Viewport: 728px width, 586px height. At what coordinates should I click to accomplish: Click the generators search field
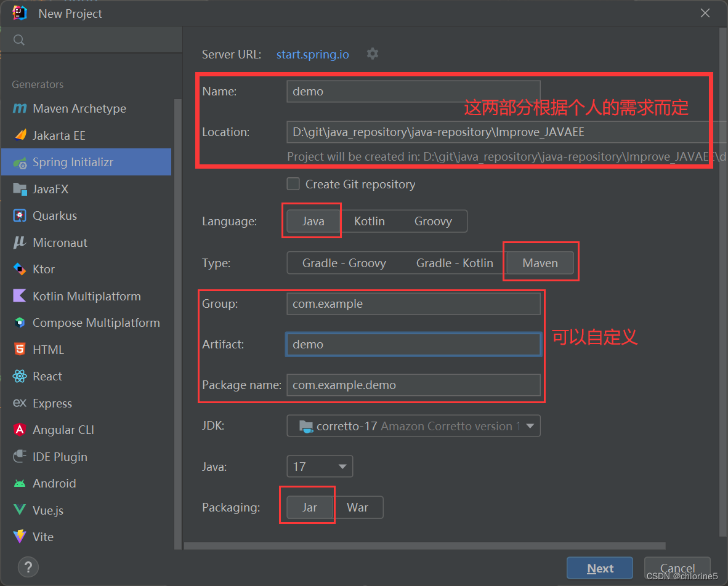tap(92, 40)
